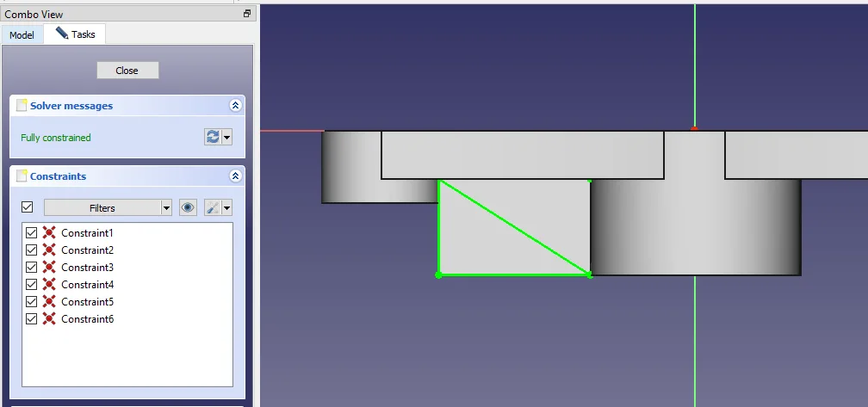Viewport: 868px width, 407px height.
Task: Uncheck the Constraint4 checkbox
Action: point(32,285)
